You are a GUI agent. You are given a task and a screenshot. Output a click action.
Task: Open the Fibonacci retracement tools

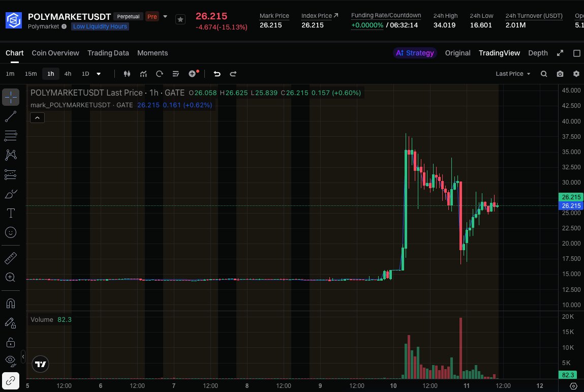point(11,136)
